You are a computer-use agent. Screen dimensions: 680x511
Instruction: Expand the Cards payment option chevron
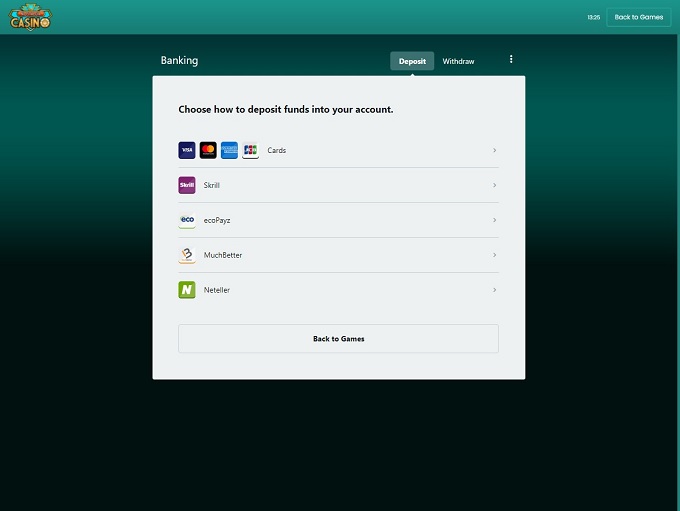[494, 150]
